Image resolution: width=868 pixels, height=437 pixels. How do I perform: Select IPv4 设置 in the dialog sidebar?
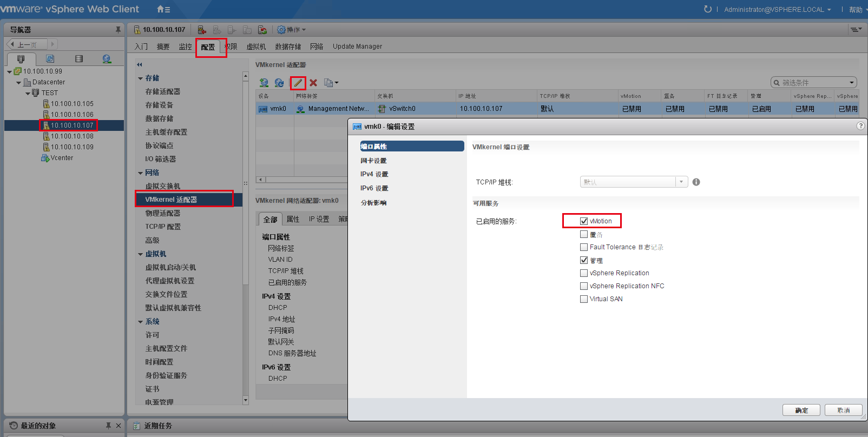click(x=374, y=174)
